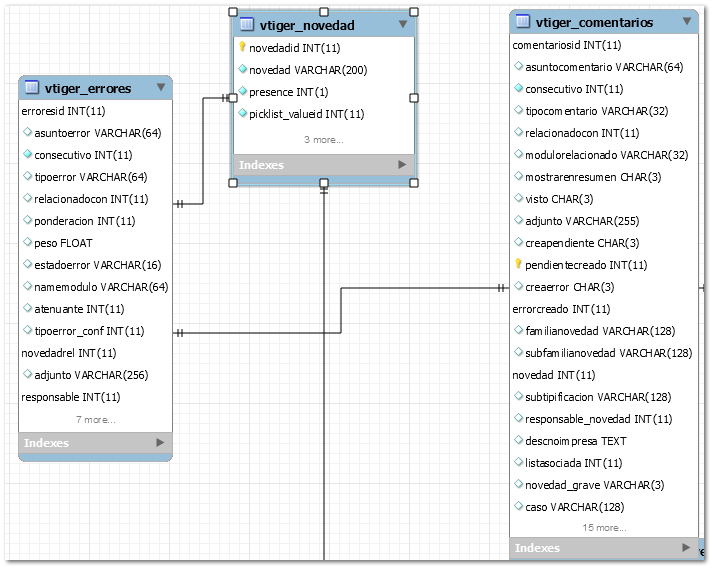The image size is (713, 569).
Task: Select the subfamilianovedad VARCHAR(128) column
Action: click(x=609, y=353)
